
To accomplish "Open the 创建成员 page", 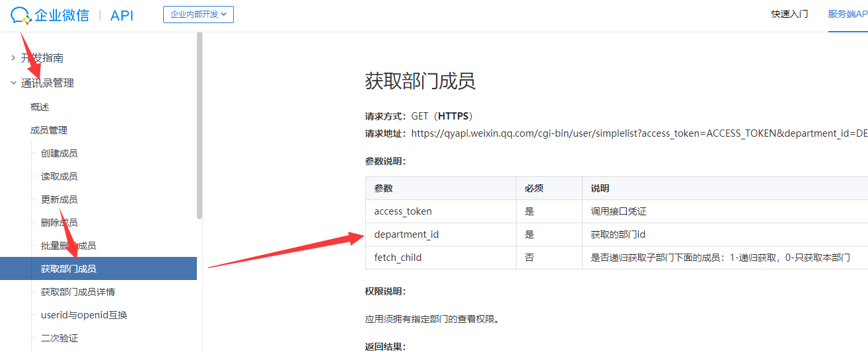I will coord(59,153).
